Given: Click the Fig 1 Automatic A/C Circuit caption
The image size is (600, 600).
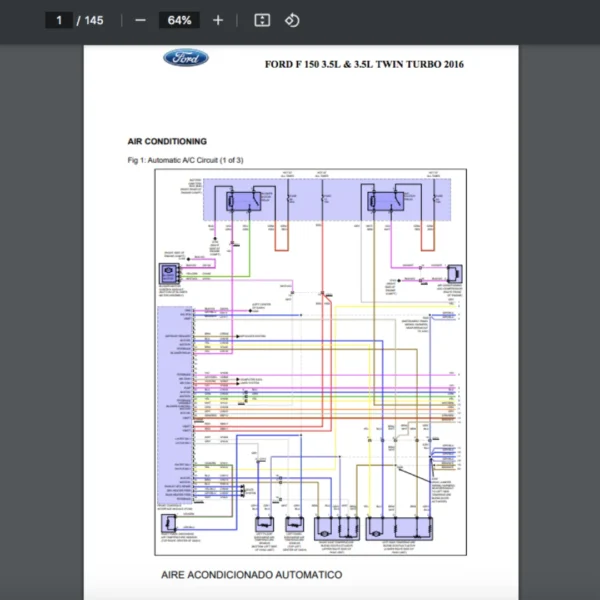Looking at the screenshot, I should [x=185, y=160].
